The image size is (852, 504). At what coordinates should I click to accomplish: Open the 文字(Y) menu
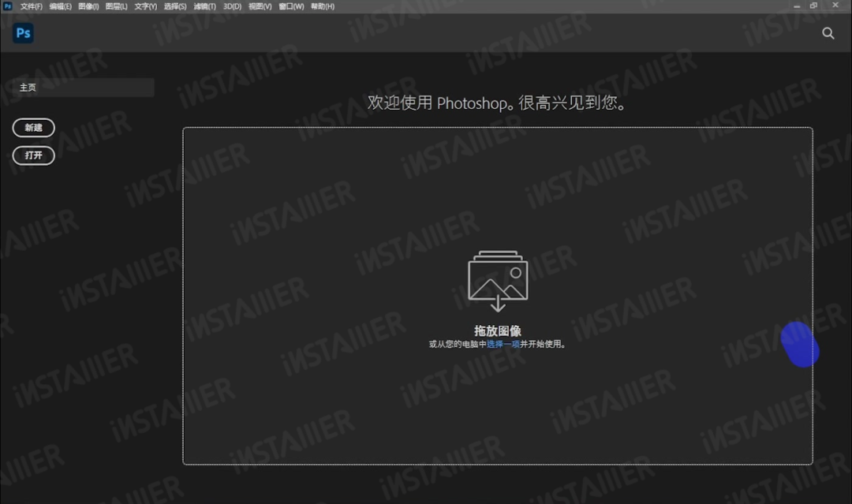click(x=146, y=6)
